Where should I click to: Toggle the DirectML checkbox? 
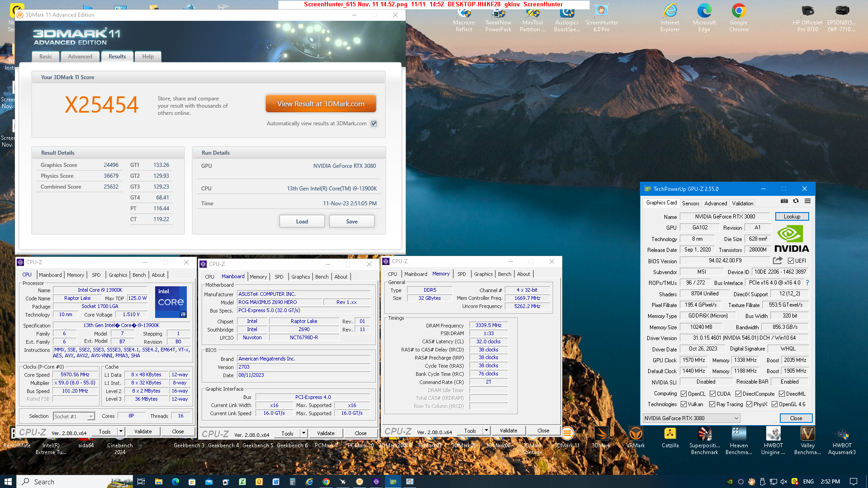[x=782, y=393]
